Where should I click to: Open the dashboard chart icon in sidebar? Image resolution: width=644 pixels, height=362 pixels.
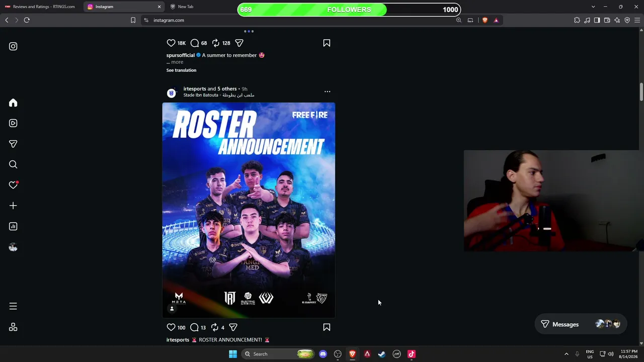tap(13, 226)
